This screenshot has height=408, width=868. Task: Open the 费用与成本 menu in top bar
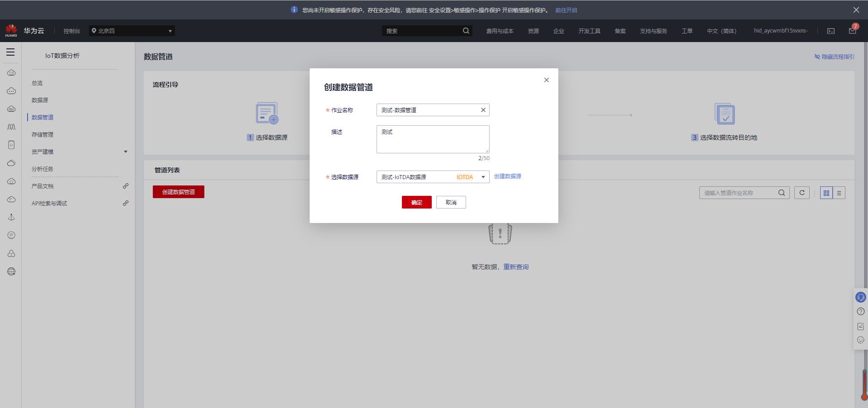(x=500, y=30)
